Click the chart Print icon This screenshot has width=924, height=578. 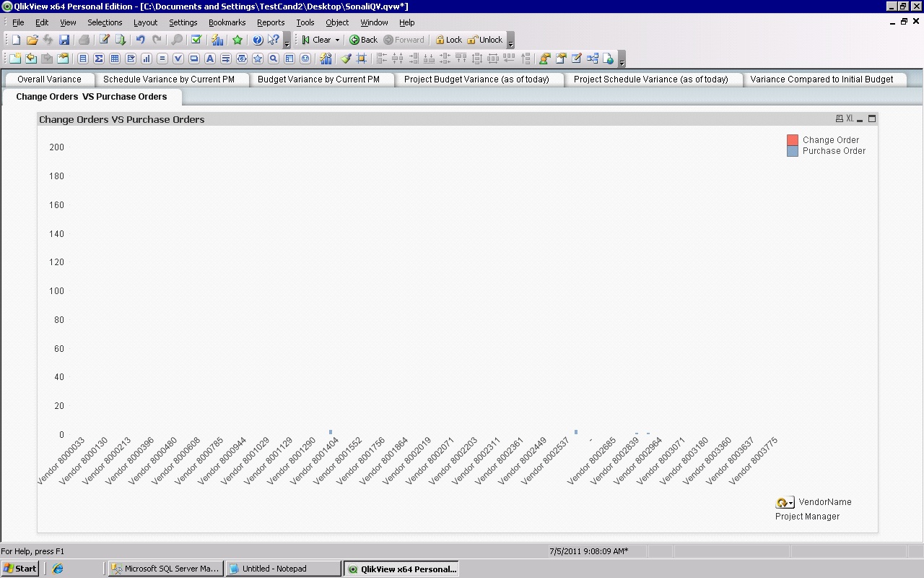tap(839, 119)
